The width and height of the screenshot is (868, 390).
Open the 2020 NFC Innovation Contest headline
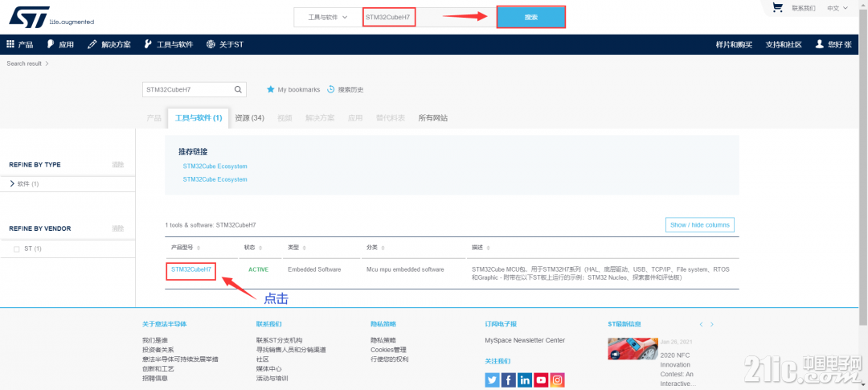[678, 370]
